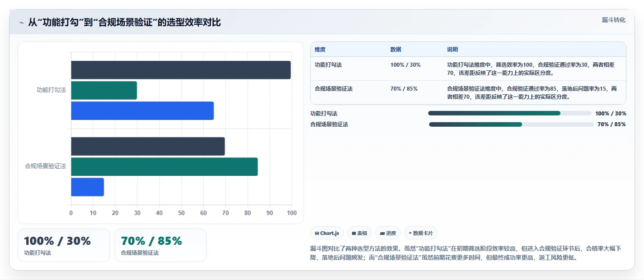
Task: Select the 进度 tag chip
Action: [388, 233]
